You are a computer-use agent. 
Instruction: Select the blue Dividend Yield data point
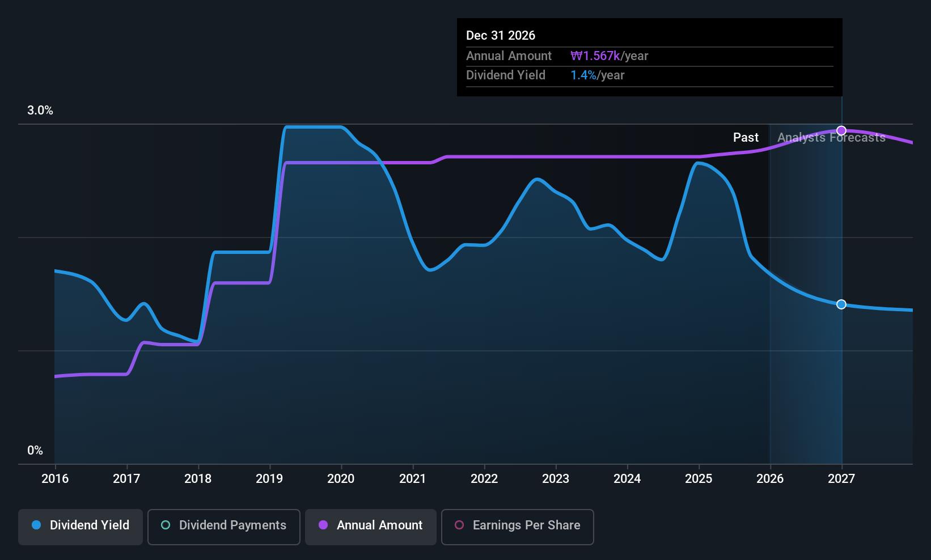[x=841, y=304]
